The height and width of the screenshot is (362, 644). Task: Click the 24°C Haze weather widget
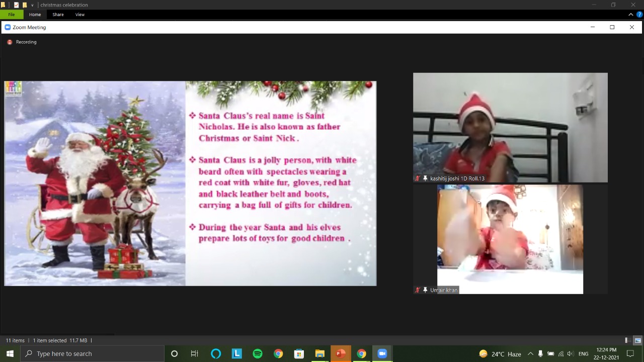(x=500, y=354)
